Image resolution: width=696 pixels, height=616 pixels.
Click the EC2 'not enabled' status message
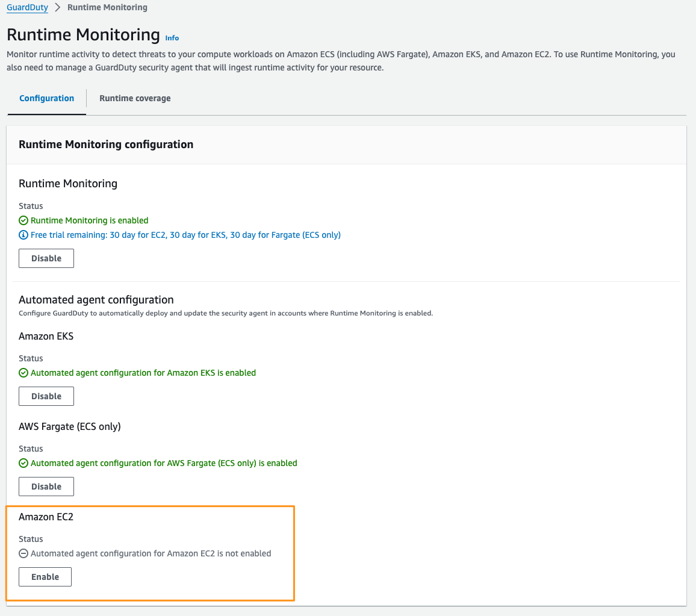click(151, 553)
